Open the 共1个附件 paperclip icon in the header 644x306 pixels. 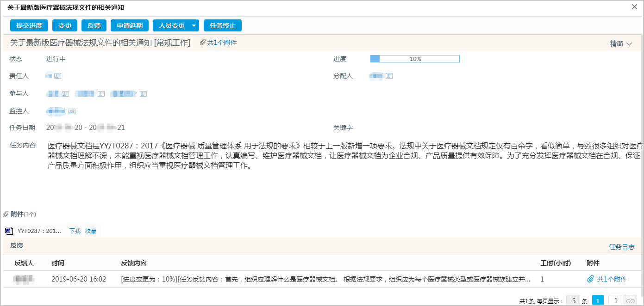(x=202, y=42)
